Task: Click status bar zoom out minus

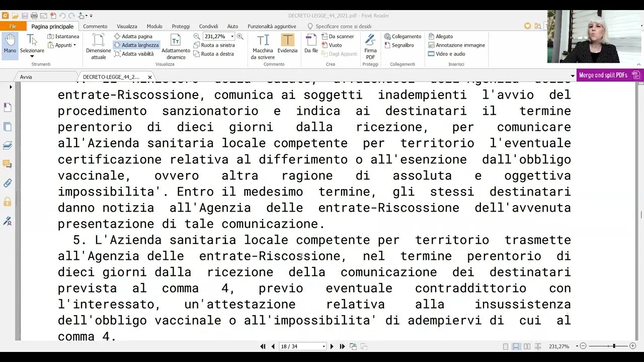Action: pyautogui.click(x=583, y=346)
